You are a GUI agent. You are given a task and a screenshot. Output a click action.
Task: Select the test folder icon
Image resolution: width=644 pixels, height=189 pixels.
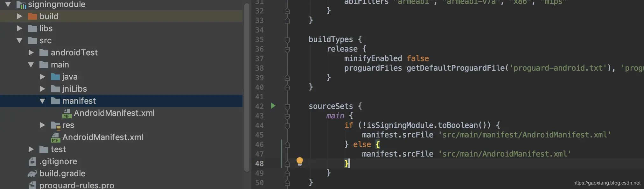[44, 149]
